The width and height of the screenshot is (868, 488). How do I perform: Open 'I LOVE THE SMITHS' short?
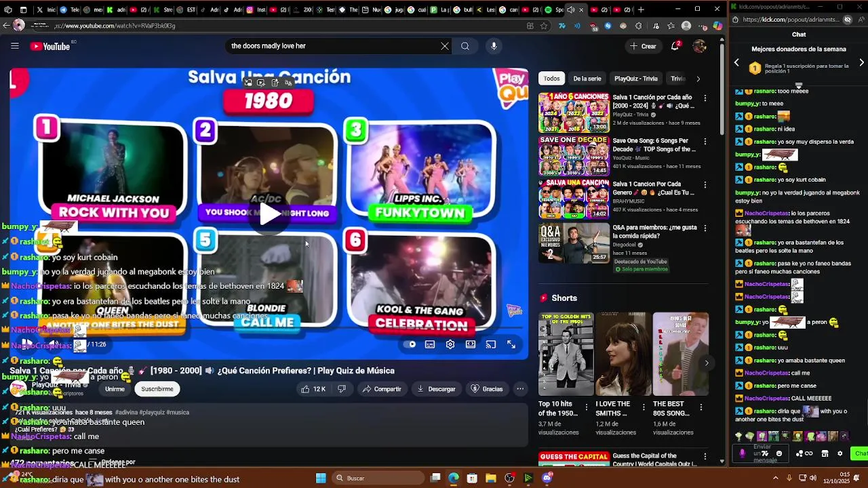[x=623, y=354]
